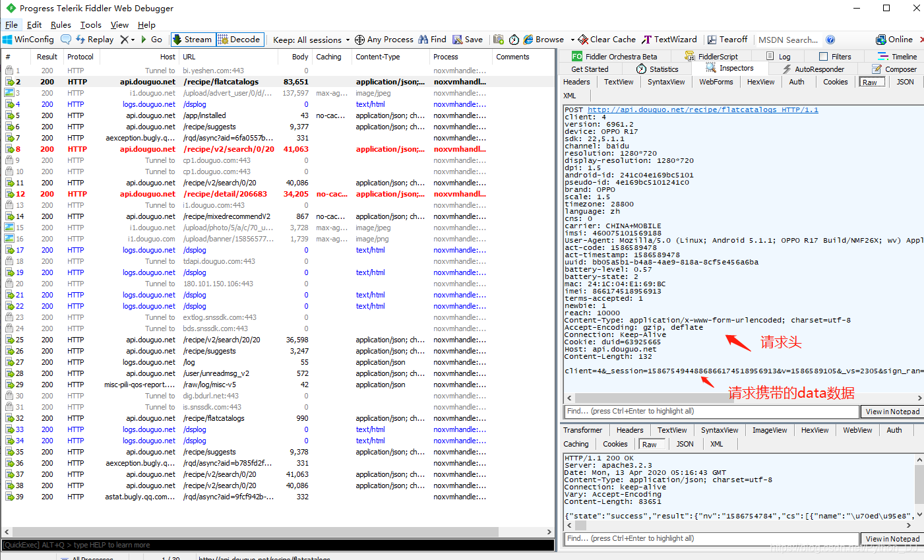Switch request inspector to XML tab

click(x=570, y=96)
